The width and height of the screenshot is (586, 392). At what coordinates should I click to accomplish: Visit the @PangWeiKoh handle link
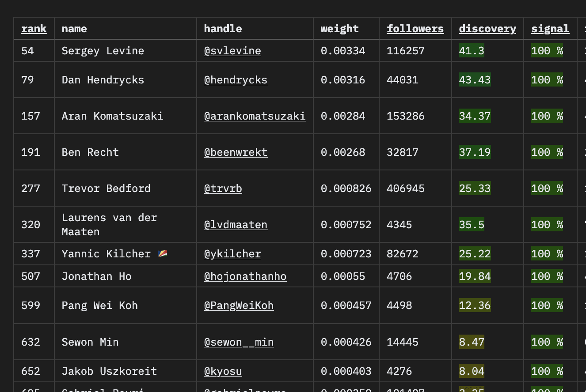[239, 305]
